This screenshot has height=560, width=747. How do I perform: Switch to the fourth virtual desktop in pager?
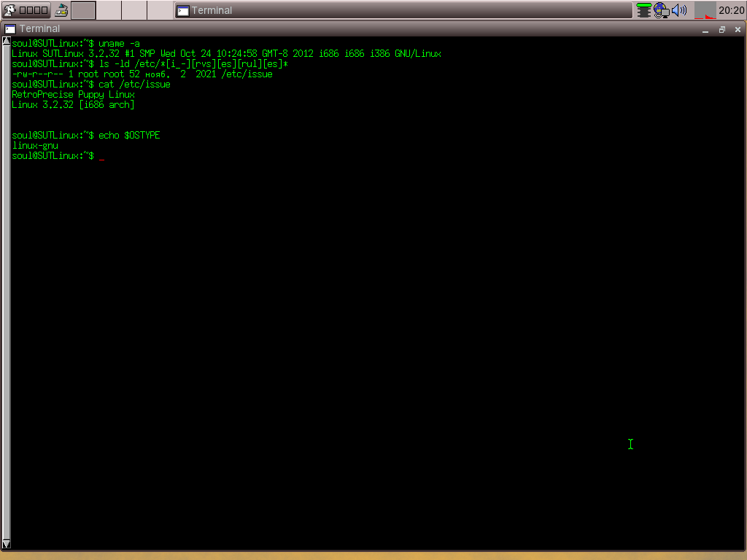click(160, 10)
